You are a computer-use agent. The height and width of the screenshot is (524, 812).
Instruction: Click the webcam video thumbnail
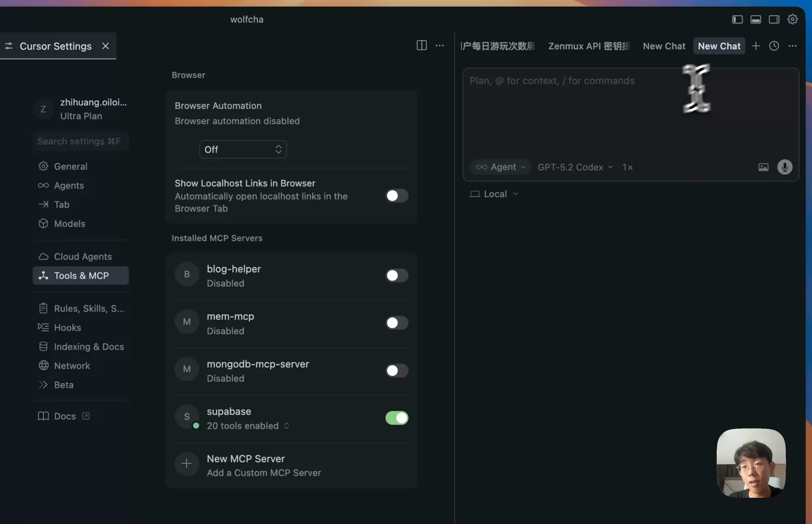coord(751,463)
